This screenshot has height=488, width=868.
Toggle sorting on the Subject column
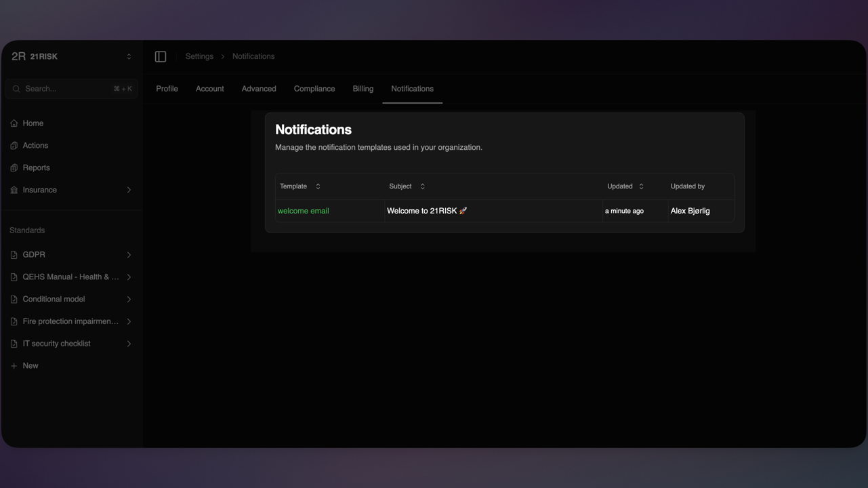(x=421, y=186)
